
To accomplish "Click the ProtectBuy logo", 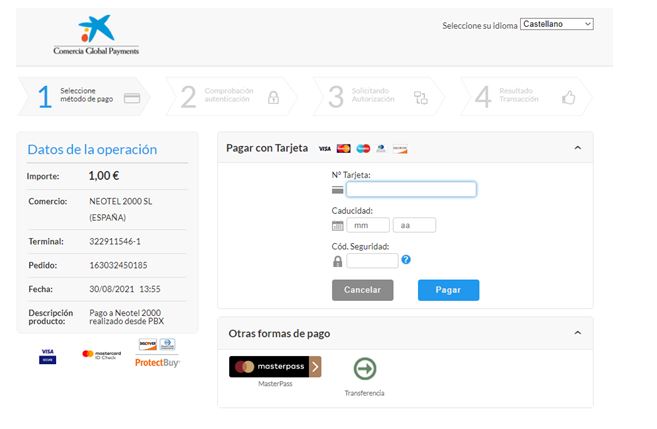I will [157, 362].
